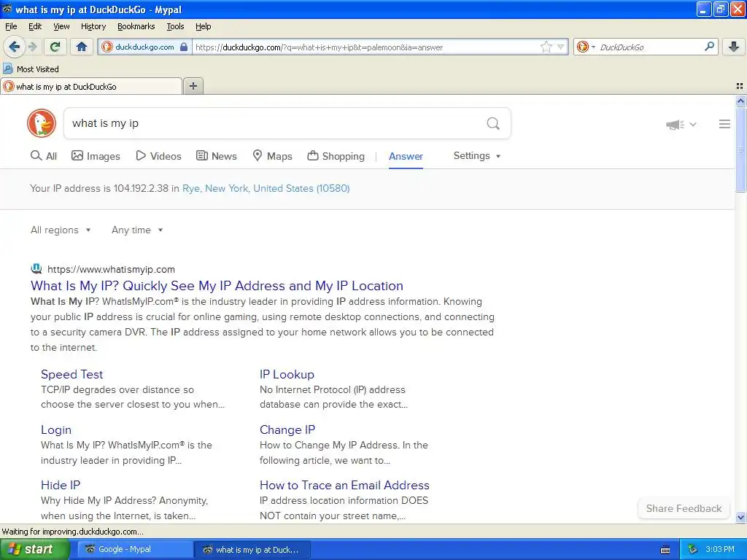Click the duckduckgo.com site identity label
This screenshot has width=747, height=560.
[x=144, y=47]
